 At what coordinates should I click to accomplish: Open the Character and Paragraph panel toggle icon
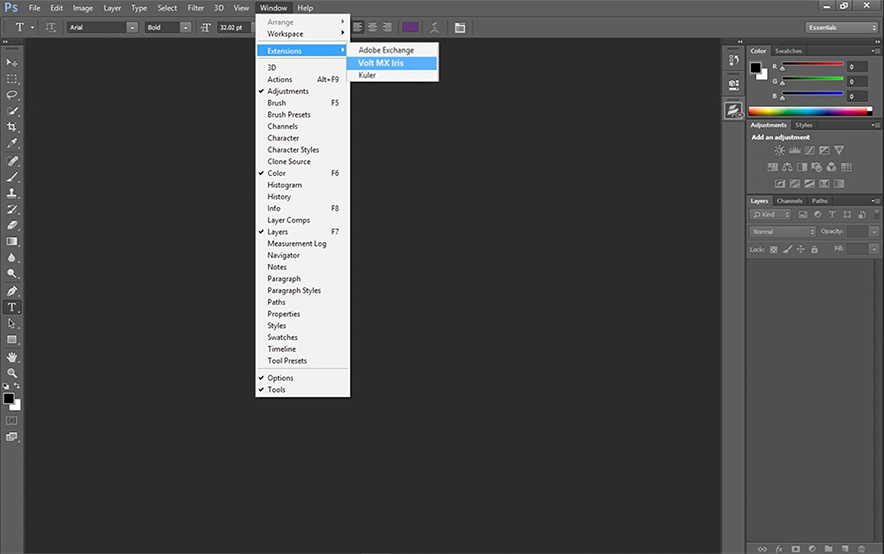coord(459,27)
